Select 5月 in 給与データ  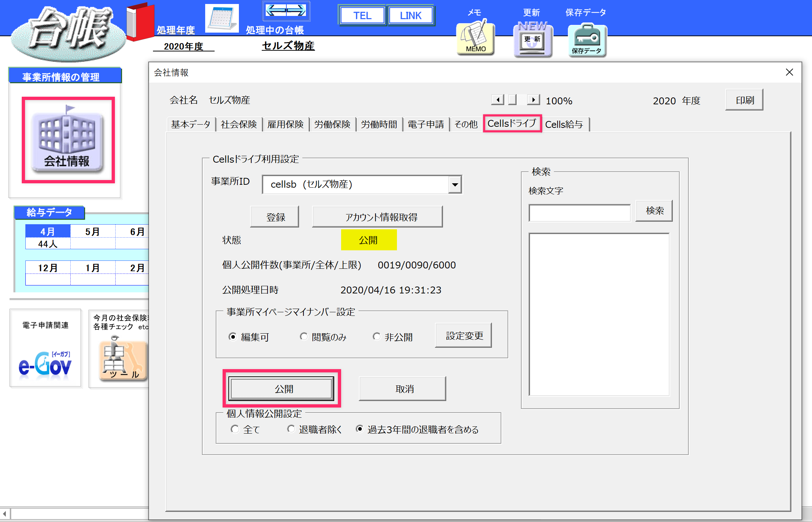point(93,231)
